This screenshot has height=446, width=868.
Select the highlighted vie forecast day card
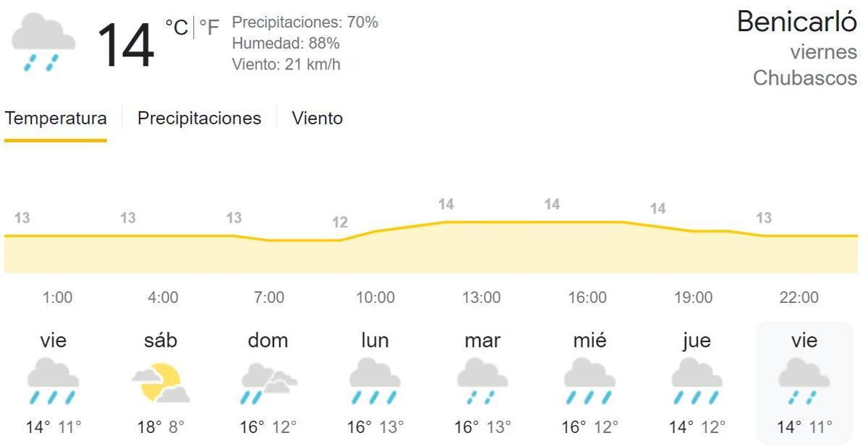804,383
